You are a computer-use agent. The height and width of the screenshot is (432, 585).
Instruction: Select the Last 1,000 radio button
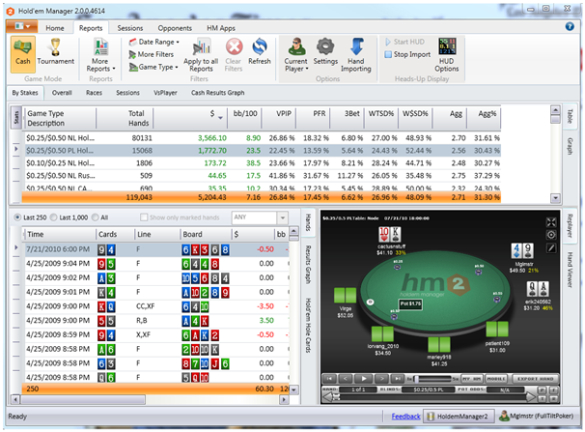[69, 217]
